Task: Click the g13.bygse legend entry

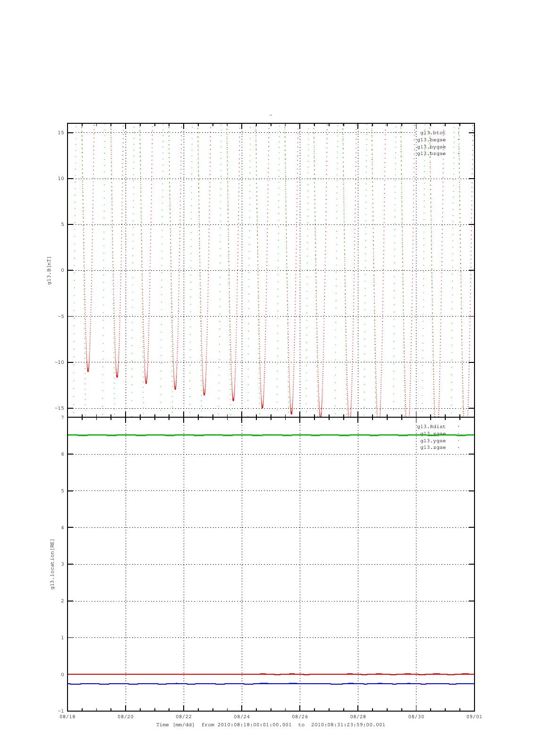Action: (431, 146)
